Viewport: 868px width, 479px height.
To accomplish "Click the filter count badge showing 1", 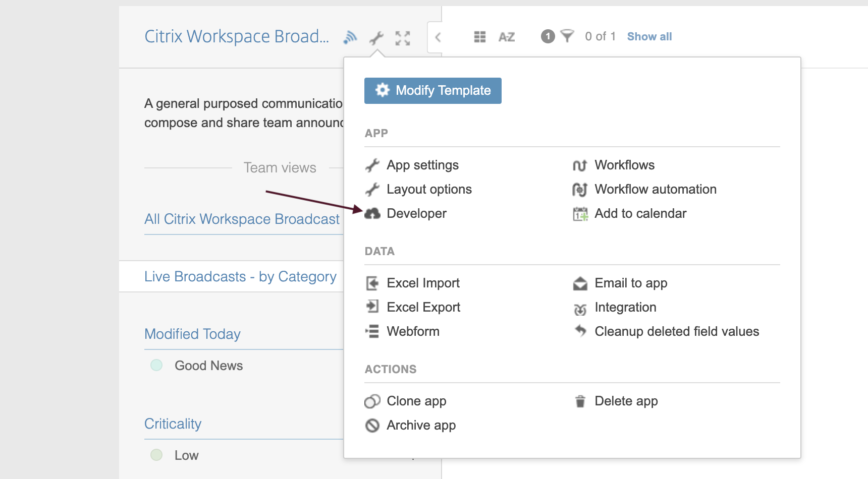I will tap(548, 36).
